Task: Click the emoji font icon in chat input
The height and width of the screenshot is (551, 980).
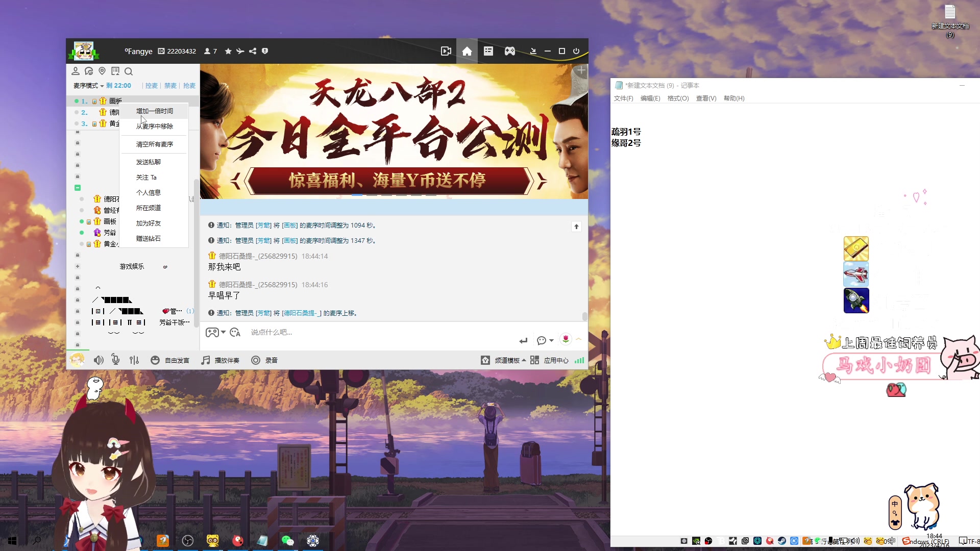Action: tap(235, 333)
